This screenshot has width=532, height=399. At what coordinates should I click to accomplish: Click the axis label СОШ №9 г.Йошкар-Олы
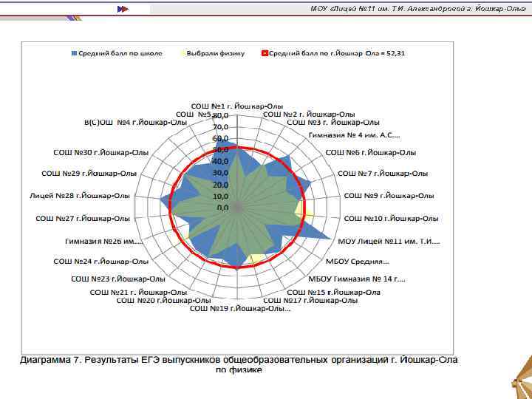(x=389, y=196)
